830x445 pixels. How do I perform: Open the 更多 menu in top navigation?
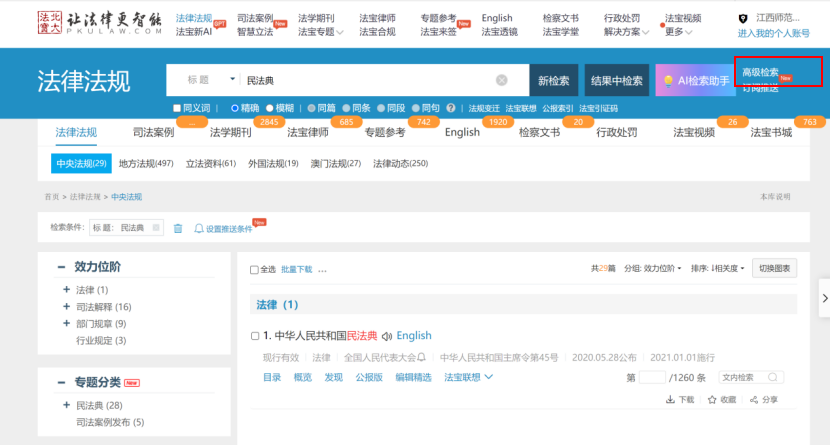(679, 32)
